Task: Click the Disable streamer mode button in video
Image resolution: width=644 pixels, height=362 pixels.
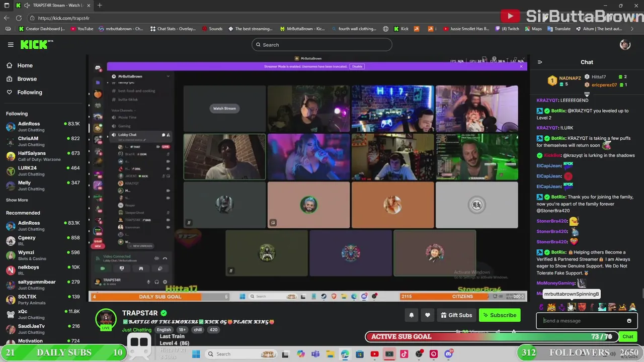Action: (x=357, y=66)
